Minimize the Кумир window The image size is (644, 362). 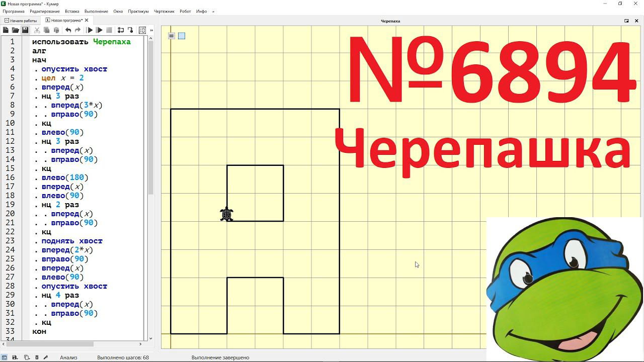click(x=606, y=4)
